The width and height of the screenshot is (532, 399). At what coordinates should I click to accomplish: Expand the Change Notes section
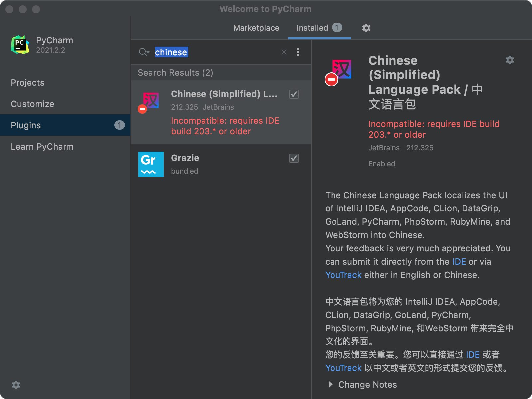pos(331,385)
